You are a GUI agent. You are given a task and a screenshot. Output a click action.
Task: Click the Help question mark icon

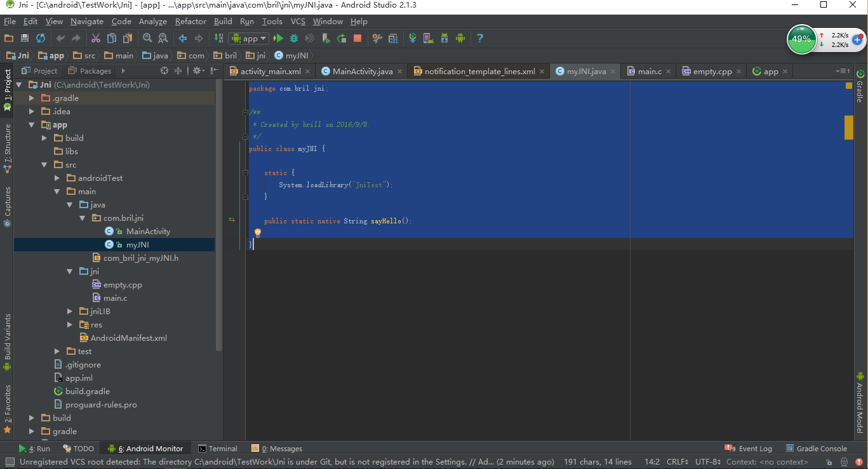480,38
